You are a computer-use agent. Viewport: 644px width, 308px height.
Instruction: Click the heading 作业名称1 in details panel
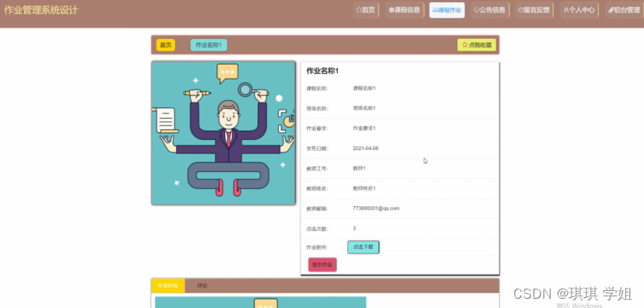(322, 71)
